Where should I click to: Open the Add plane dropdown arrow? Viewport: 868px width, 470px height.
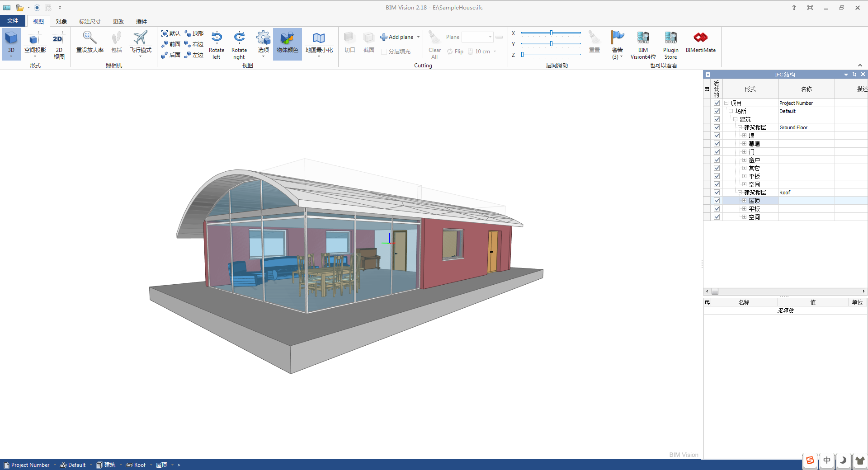[418, 37]
